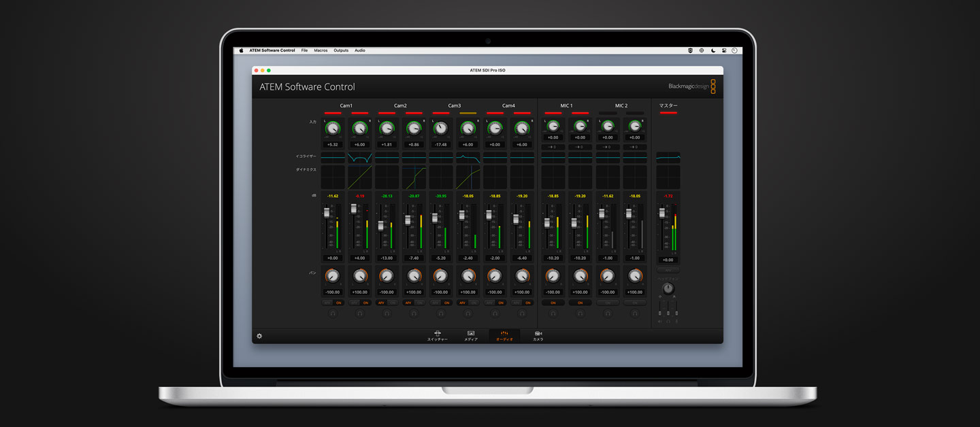Screen dimensions: 980x427
Task: Click the moon Do Not Disturb icon
Action: click(713, 50)
